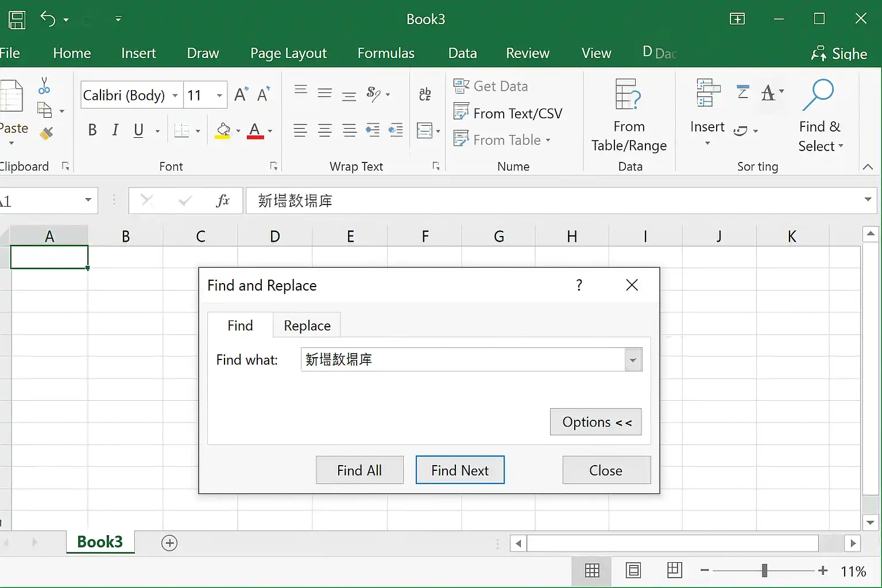
Task: Open the font name dropdown
Action: coord(175,95)
